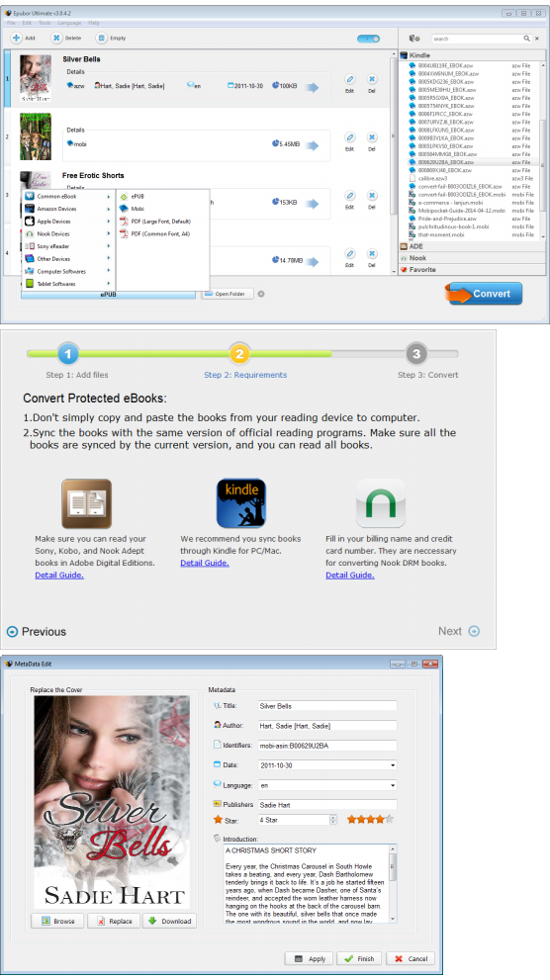
Task: Expand the ADE library section
Action: click(x=472, y=246)
